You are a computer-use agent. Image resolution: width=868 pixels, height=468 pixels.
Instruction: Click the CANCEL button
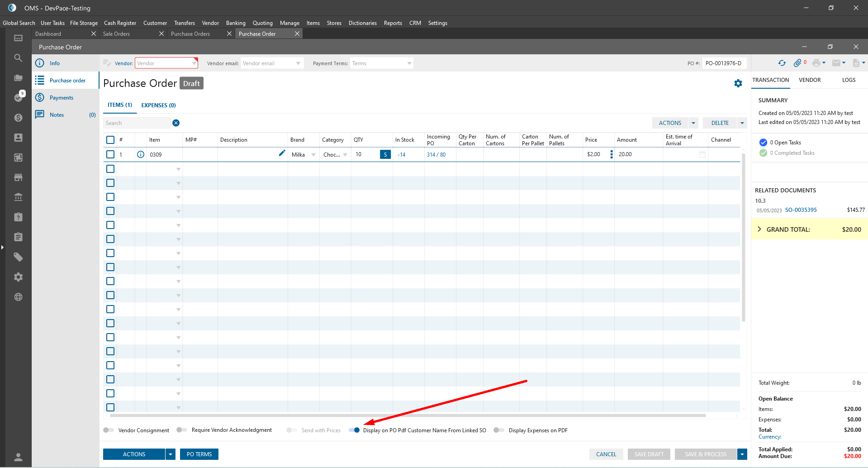click(606, 454)
